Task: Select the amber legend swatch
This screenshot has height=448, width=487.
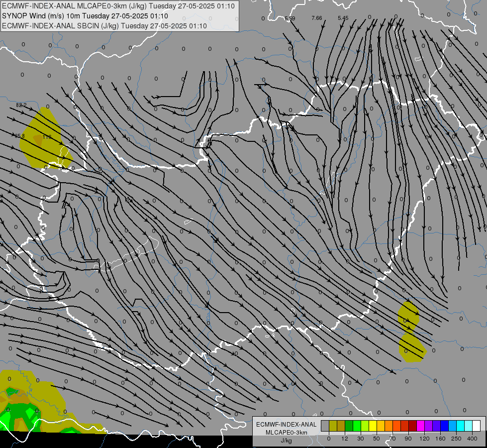Action: click(x=381, y=426)
